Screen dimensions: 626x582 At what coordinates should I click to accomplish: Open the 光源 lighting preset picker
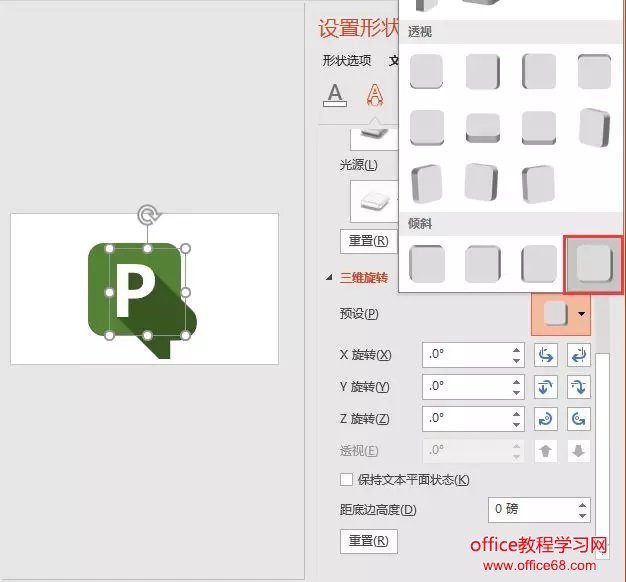pyautogui.click(x=374, y=201)
